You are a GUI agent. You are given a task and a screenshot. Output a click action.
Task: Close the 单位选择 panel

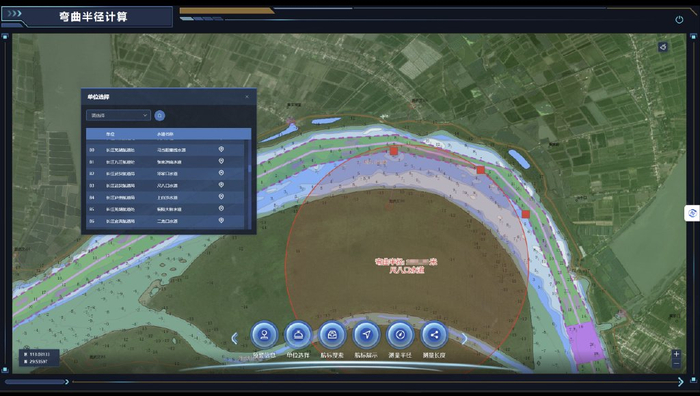tap(247, 96)
